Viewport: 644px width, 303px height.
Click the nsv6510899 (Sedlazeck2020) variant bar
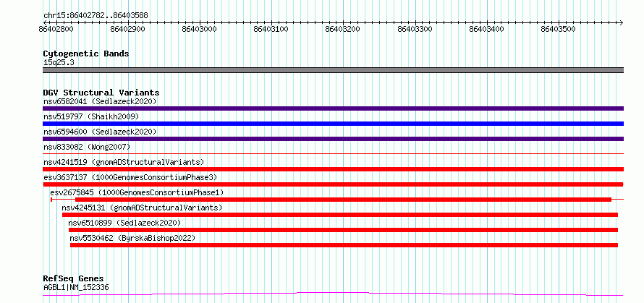(344, 230)
